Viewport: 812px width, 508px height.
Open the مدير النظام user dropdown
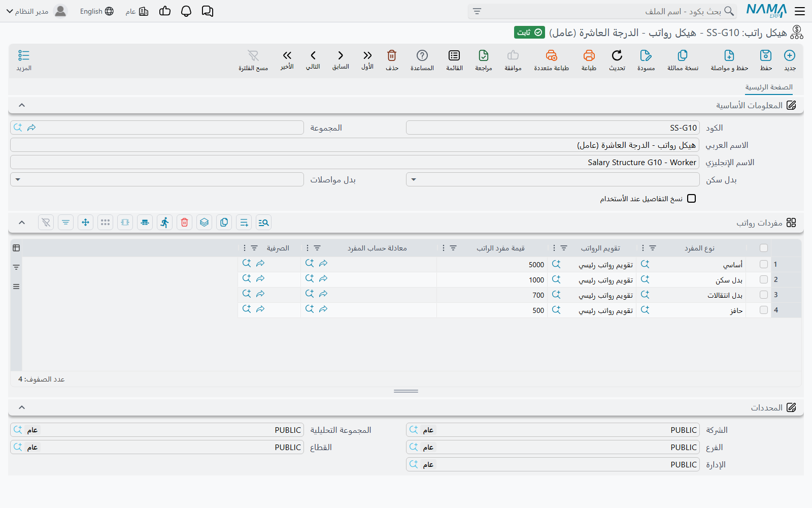point(36,11)
